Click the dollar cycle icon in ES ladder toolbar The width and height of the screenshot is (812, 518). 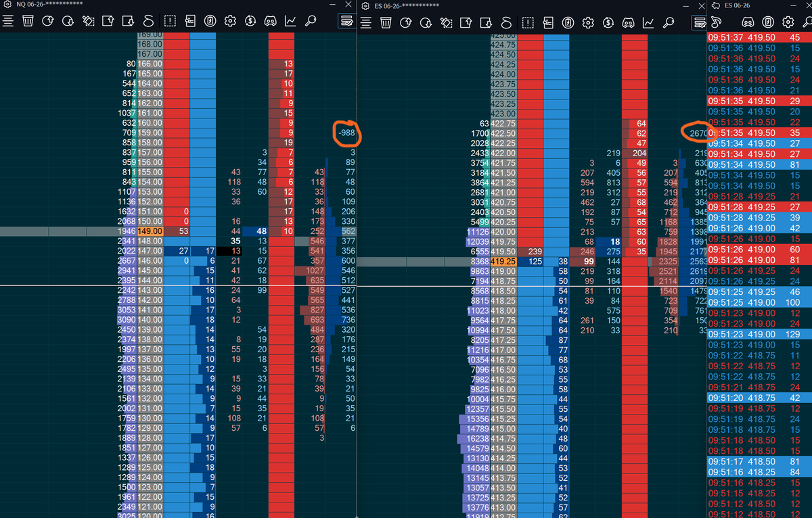click(x=608, y=22)
